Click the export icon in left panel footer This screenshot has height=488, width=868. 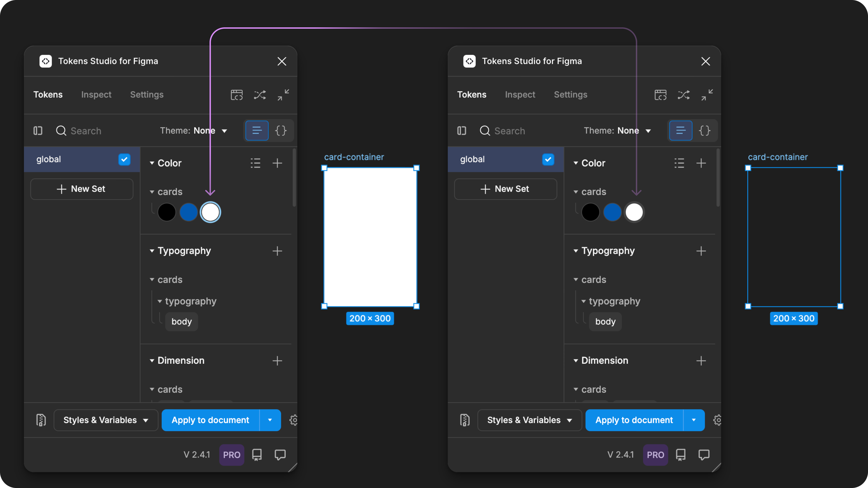point(41,420)
